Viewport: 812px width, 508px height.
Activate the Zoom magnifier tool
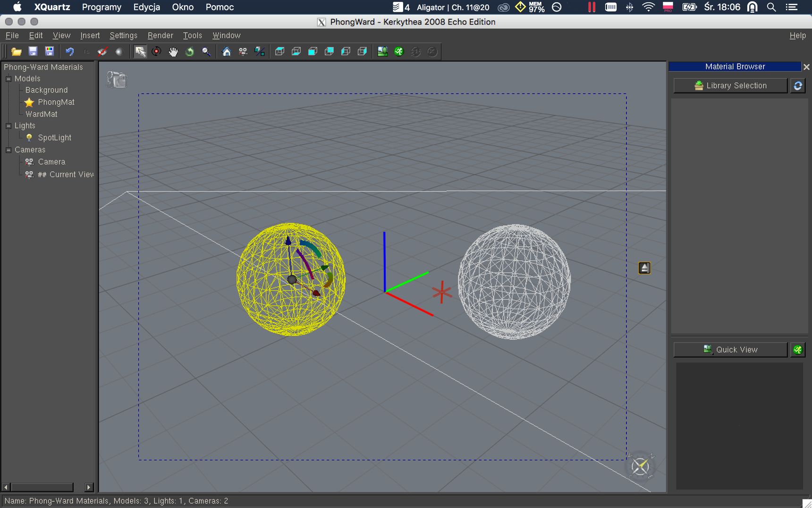tap(206, 52)
